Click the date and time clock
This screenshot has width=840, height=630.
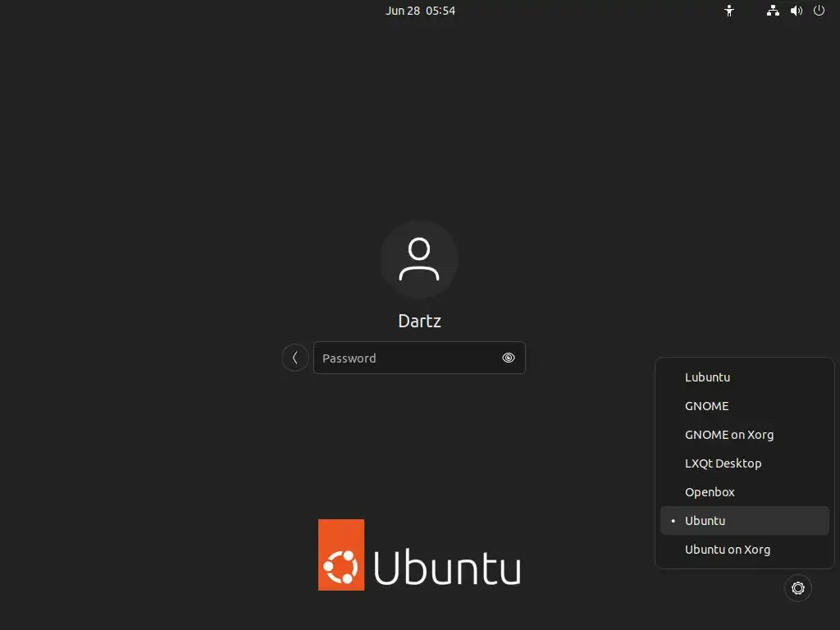[x=421, y=11]
